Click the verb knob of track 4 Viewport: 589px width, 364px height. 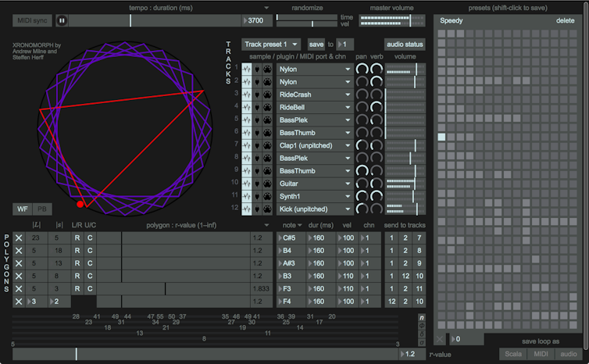[376, 108]
